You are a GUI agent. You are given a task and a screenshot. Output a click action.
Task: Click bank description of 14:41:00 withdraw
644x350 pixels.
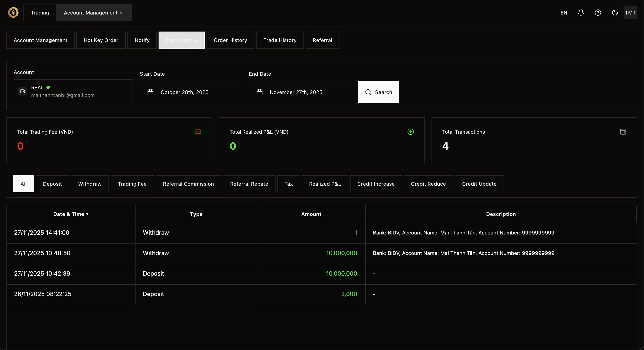point(464,233)
